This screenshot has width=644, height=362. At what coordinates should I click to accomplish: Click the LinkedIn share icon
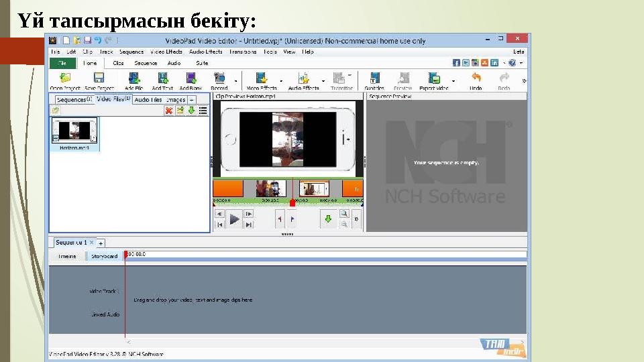[494, 63]
